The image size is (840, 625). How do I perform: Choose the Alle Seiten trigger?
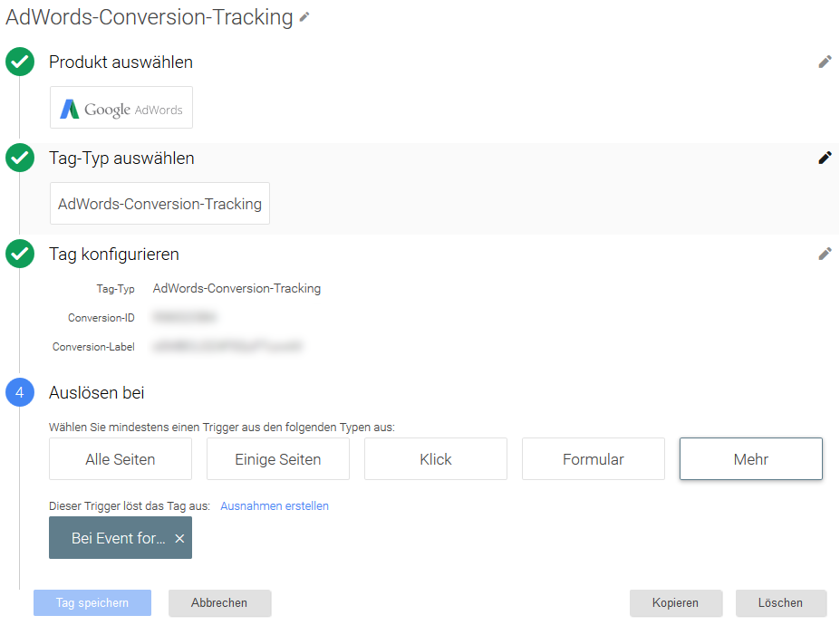(121, 459)
